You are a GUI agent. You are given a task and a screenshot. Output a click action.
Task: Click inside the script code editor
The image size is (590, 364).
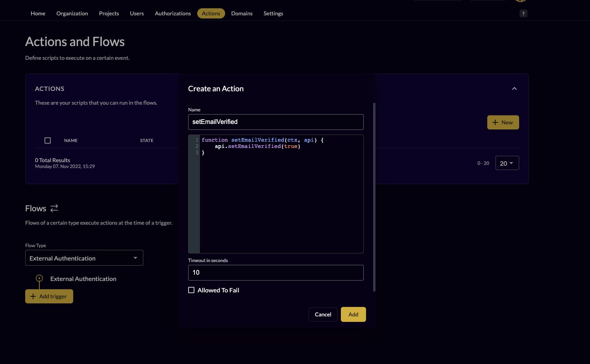(x=281, y=197)
